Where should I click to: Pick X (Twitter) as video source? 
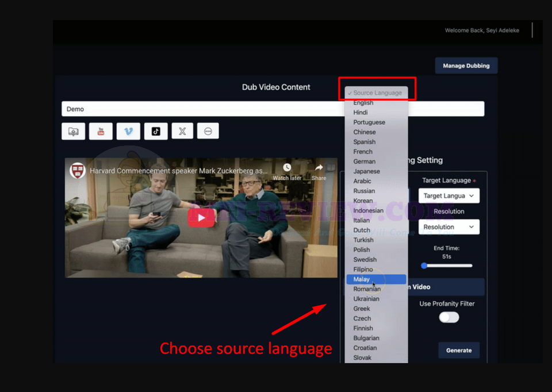(182, 131)
